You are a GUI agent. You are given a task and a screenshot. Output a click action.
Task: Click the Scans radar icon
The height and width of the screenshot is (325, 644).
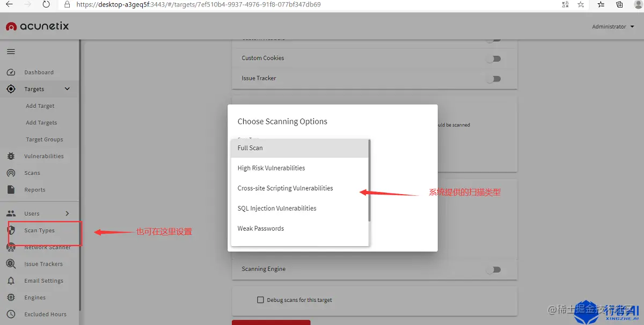11,173
